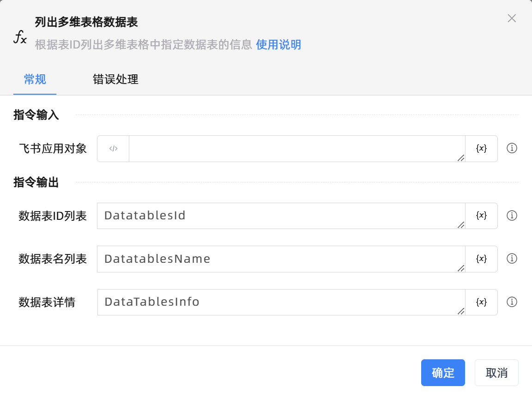Click the 列出多维表格数据表 dialog title
The width and height of the screenshot is (532, 399).
point(86,22)
